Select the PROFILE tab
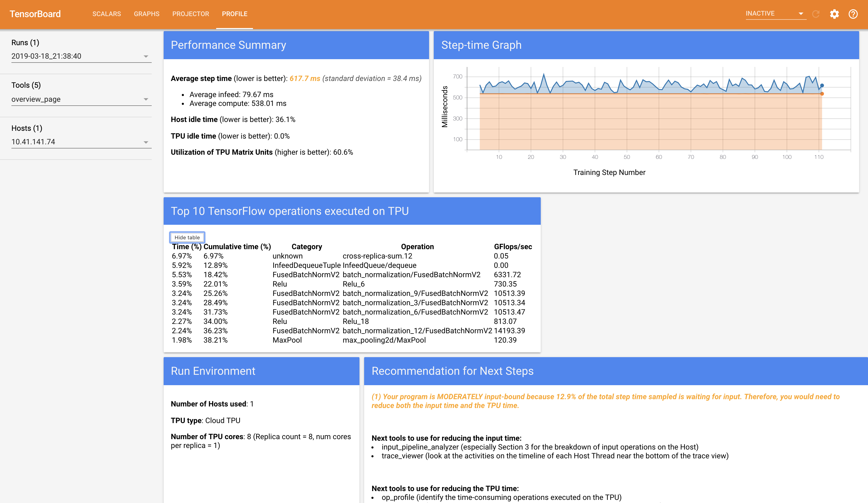Screen dimensions: 868x503 (235, 14)
